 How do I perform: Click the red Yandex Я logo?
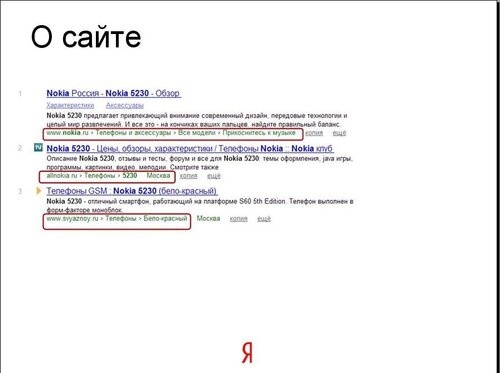247,353
